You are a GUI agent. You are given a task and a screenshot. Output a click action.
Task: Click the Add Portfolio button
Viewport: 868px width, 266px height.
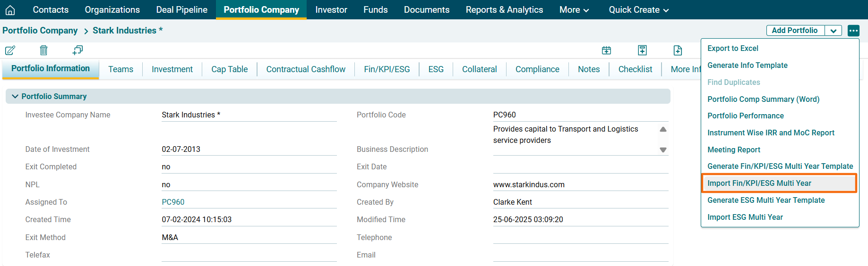tap(794, 31)
